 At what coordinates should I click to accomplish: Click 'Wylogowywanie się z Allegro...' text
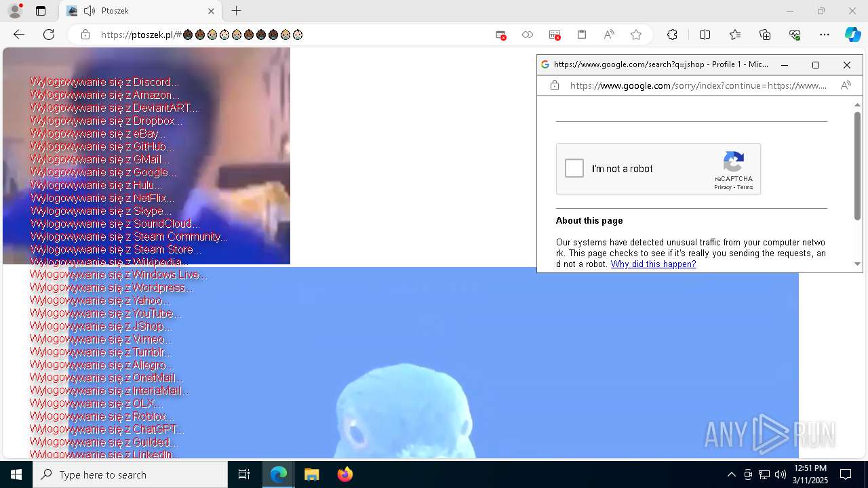(x=102, y=365)
